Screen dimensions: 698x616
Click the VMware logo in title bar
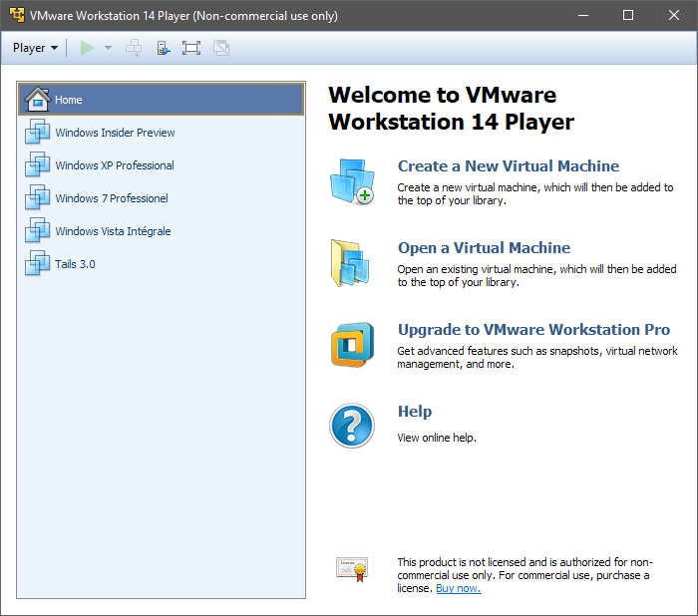(17, 15)
